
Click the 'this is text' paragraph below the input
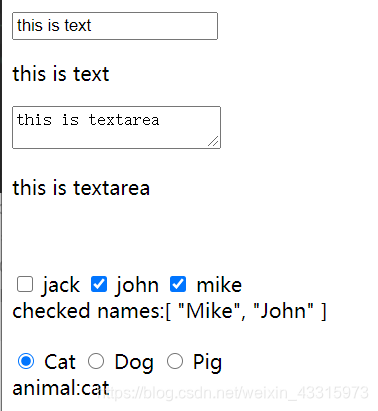click(x=61, y=74)
